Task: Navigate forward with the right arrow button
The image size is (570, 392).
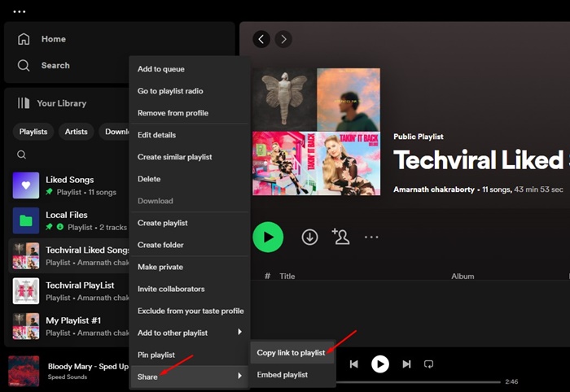Action: (x=283, y=39)
